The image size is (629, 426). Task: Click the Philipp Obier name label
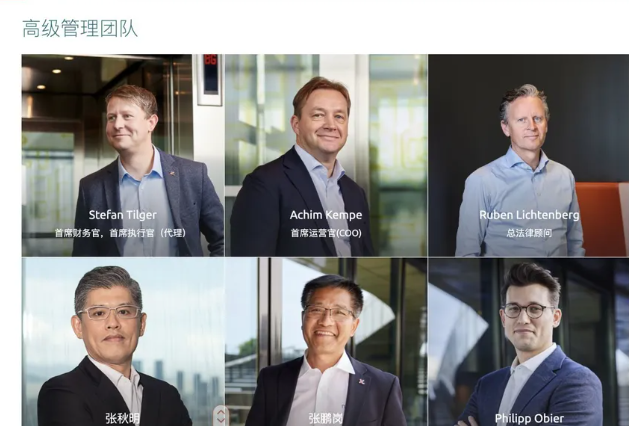[529, 419]
